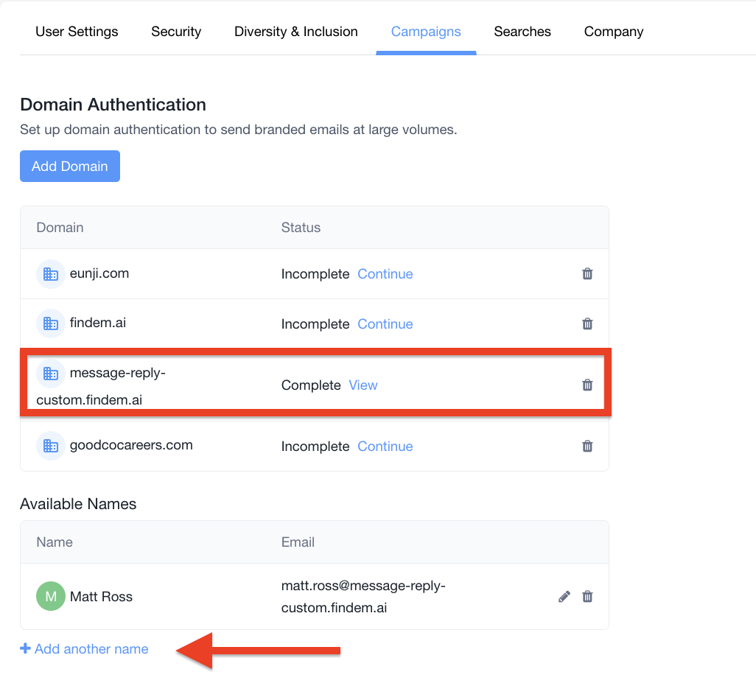Select the Searches tab

(522, 32)
